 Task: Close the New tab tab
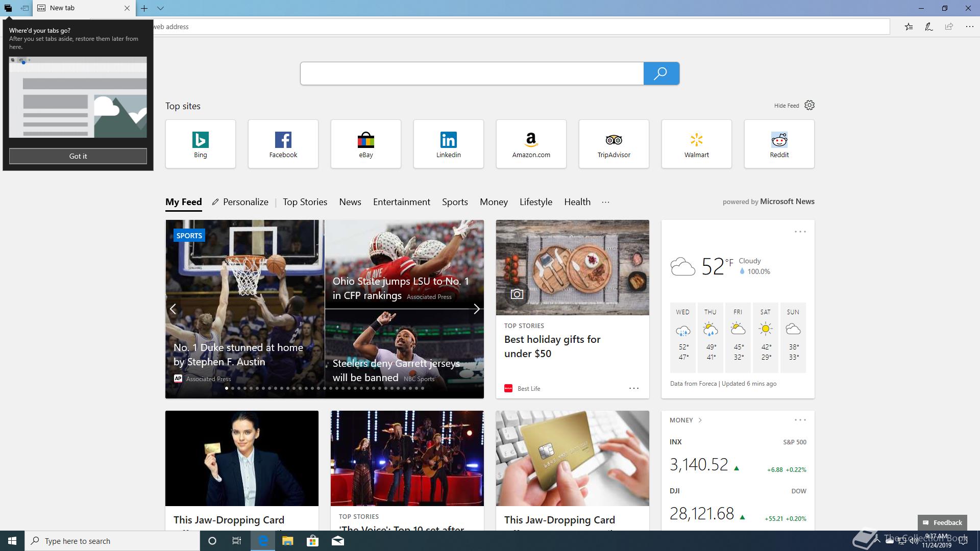pos(127,8)
